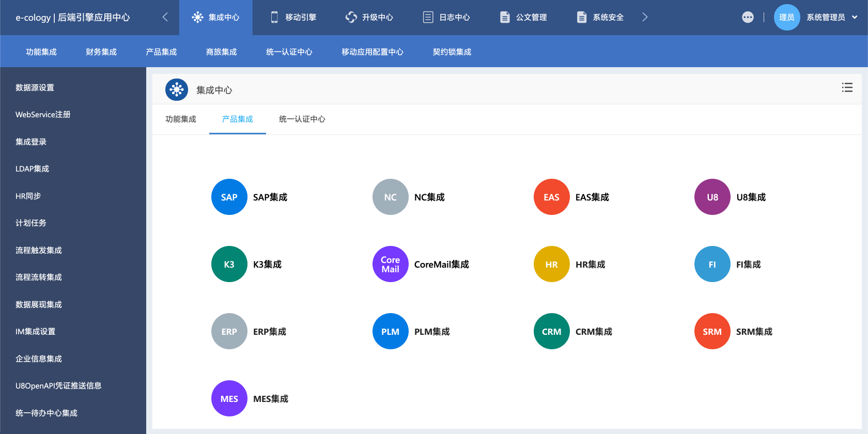Click the 日志中心 log icon

428,17
